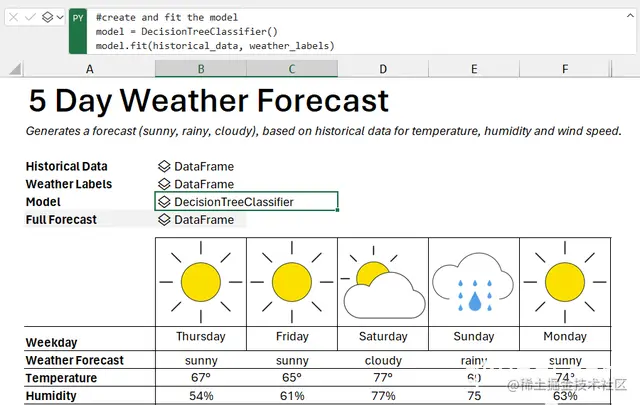This screenshot has height=405, width=640.
Task: Select the cloudy forecast cell
Action: tap(383, 360)
